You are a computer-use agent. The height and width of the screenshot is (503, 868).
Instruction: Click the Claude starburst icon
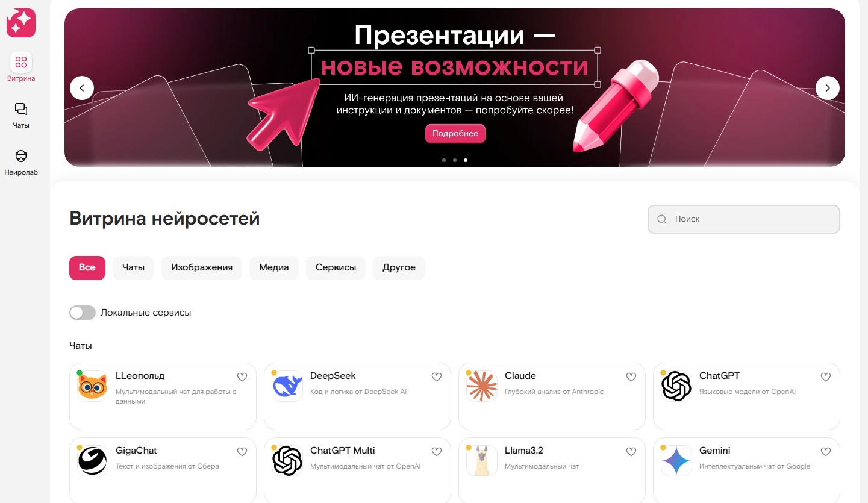click(x=482, y=386)
